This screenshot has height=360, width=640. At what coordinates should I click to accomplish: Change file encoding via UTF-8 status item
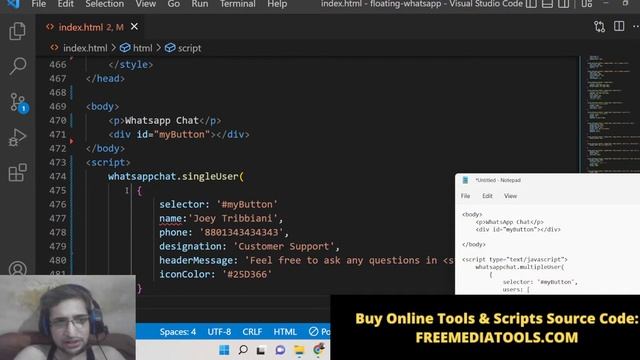click(219, 332)
